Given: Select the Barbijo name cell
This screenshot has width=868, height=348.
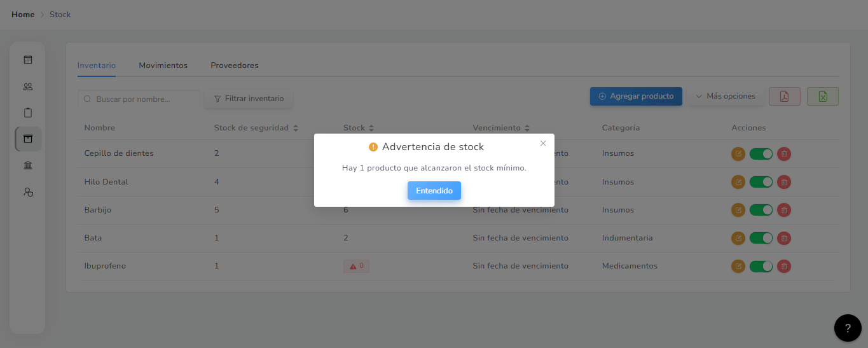Looking at the screenshot, I should click(98, 210).
